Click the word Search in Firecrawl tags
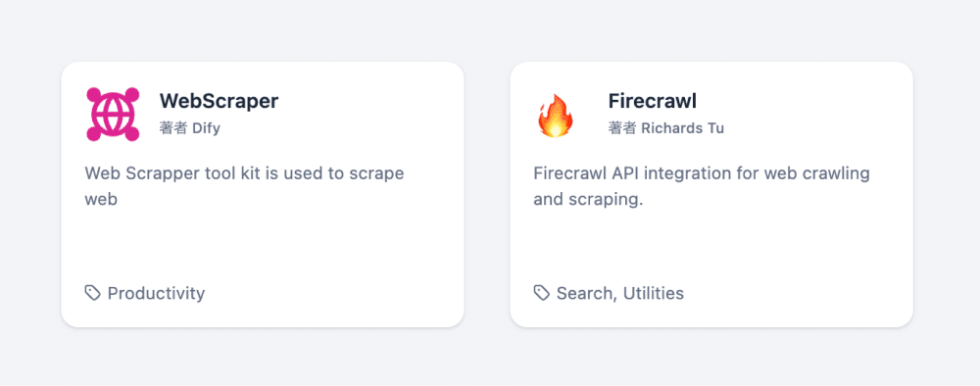The image size is (980, 386). pyautogui.click(x=585, y=293)
